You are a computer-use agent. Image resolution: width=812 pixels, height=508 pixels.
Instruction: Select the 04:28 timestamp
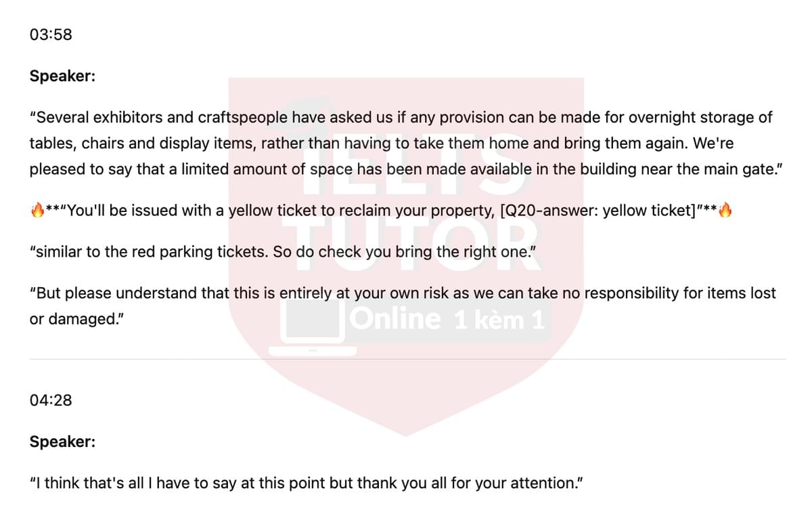51,400
